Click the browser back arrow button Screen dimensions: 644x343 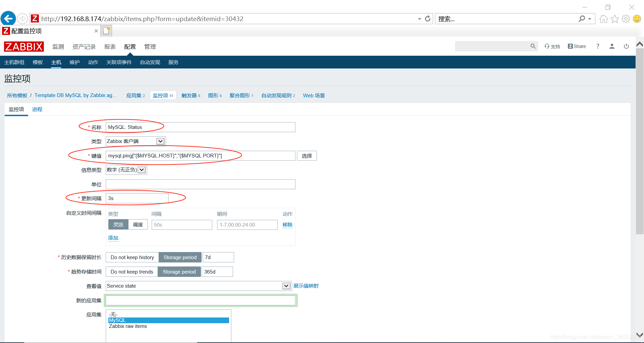click(8, 18)
